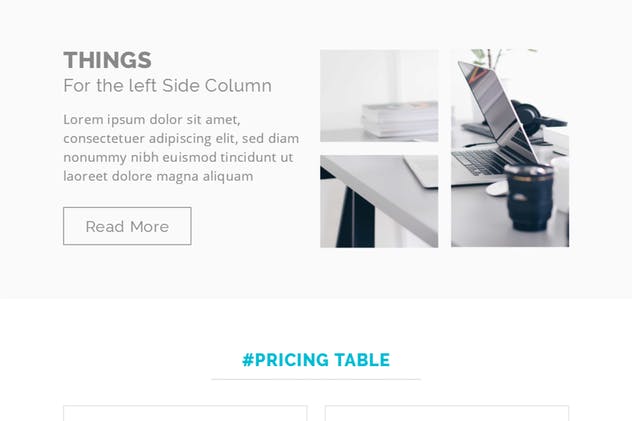Select the THINGS heading text
The height and width of the screenshot is (421, 632).
point(107,60)
